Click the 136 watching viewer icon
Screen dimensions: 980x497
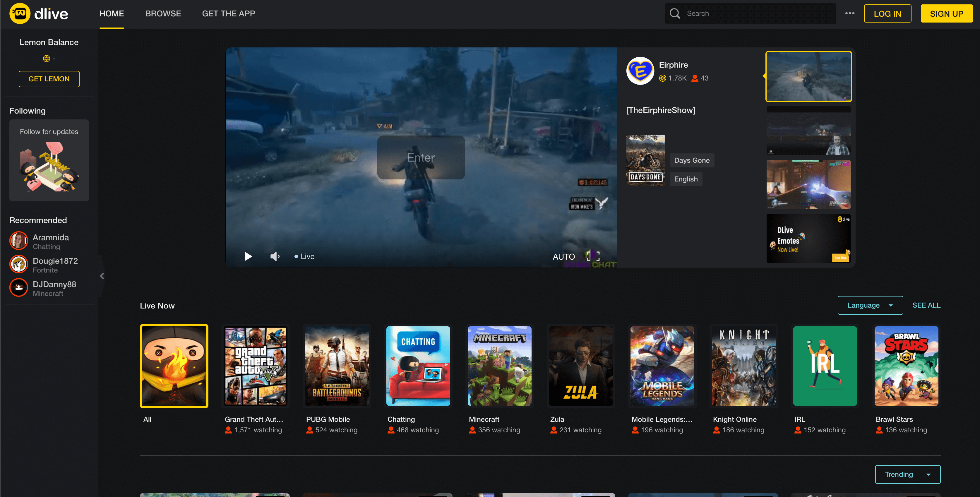point(880,430)
